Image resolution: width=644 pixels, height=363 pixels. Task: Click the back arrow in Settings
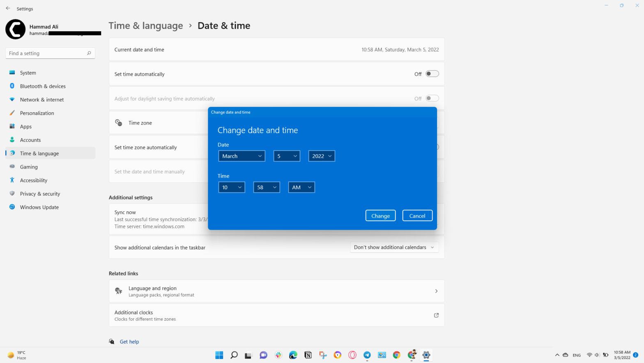click(x=8, y=8)
